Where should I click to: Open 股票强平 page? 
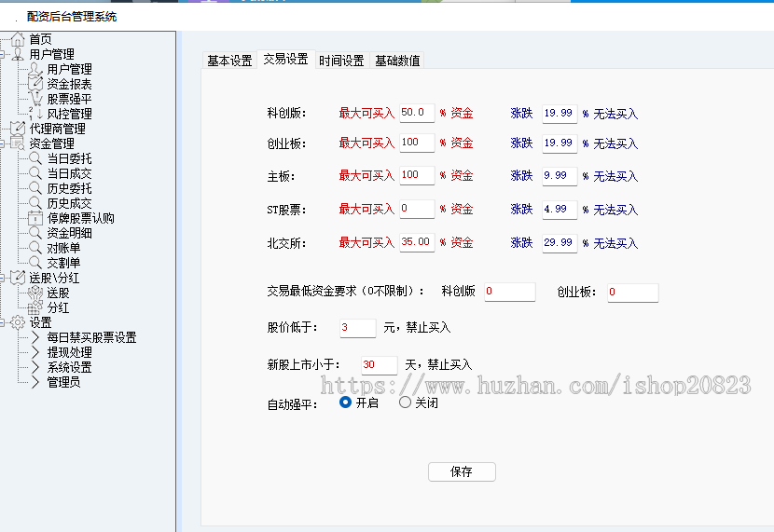point(69,99)
